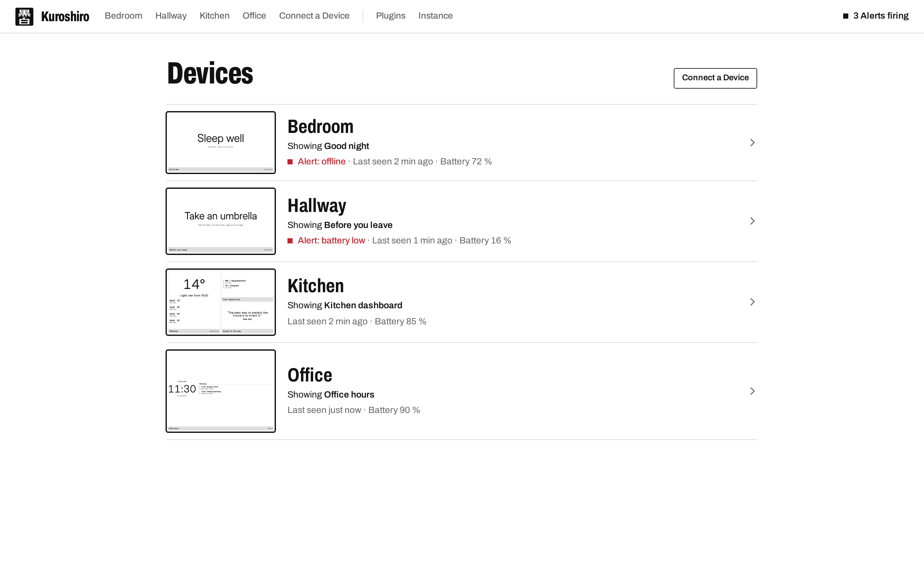
Task: Click the red square next to Alert: battery low
Action: coord(290,241)
